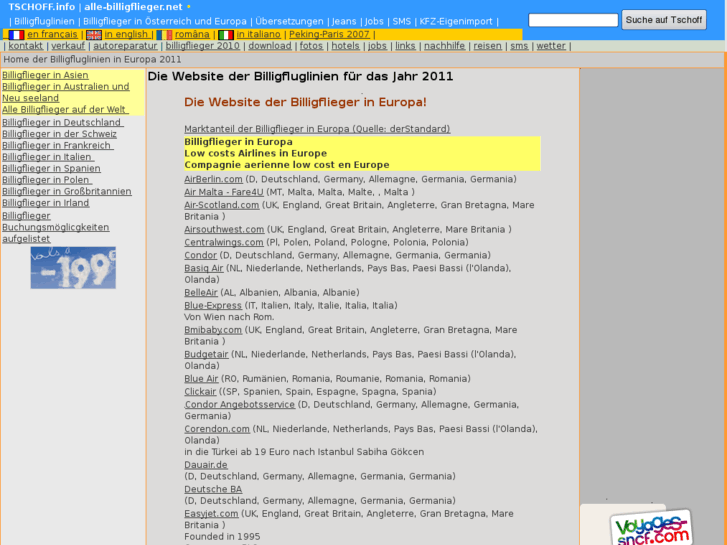
Task: Open the hotels menu link
Action: point(345,45)
